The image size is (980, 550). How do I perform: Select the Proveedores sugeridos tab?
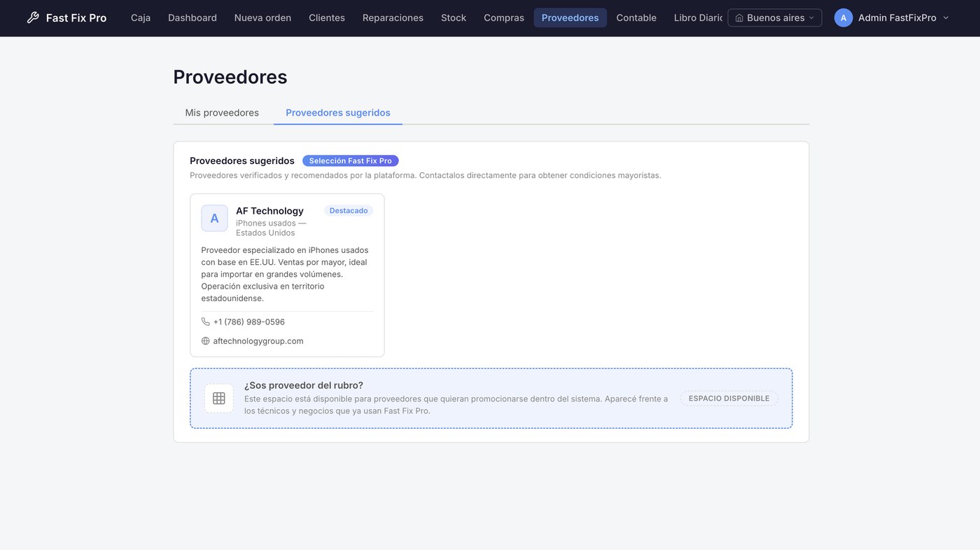(x=338, y=113)
